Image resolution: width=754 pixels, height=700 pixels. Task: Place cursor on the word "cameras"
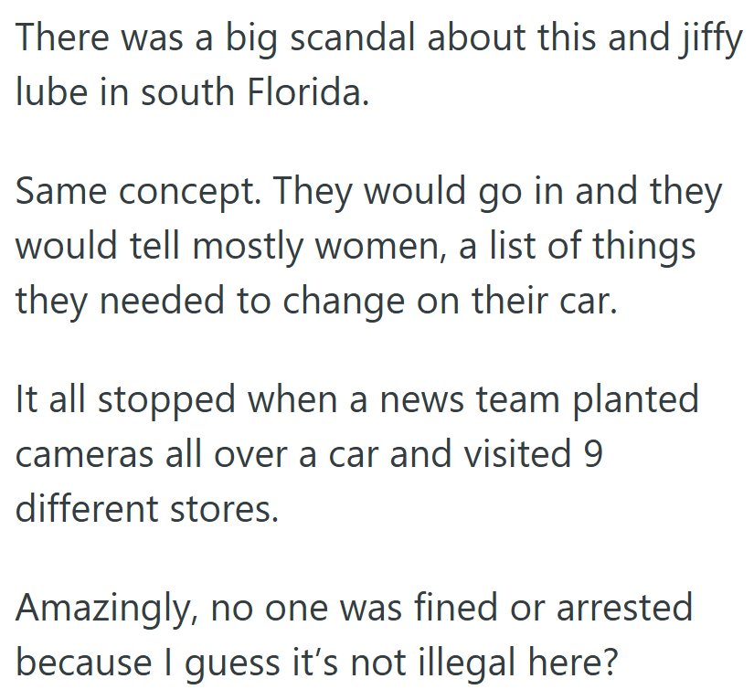point(90,456)
